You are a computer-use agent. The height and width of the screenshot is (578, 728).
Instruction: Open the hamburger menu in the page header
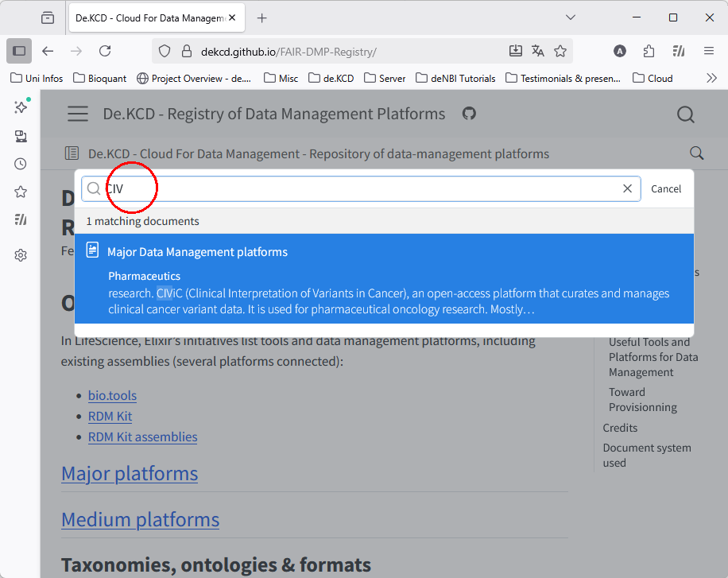click(78, 114)
